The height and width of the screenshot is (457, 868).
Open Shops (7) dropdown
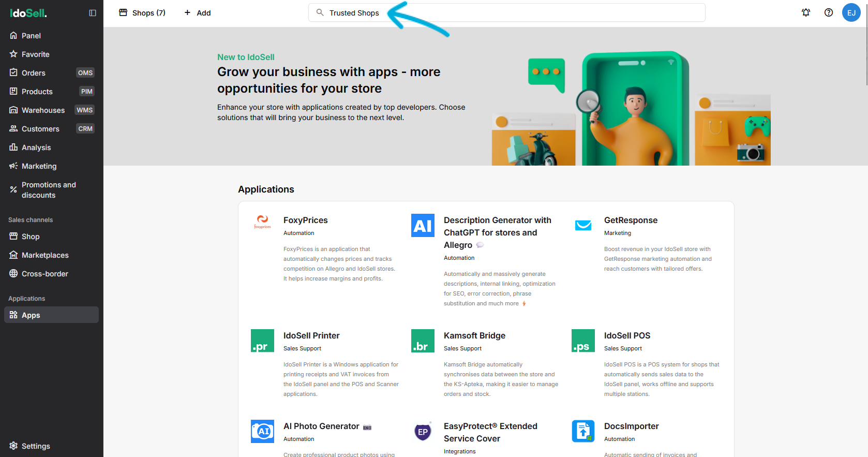click(142, 12)
